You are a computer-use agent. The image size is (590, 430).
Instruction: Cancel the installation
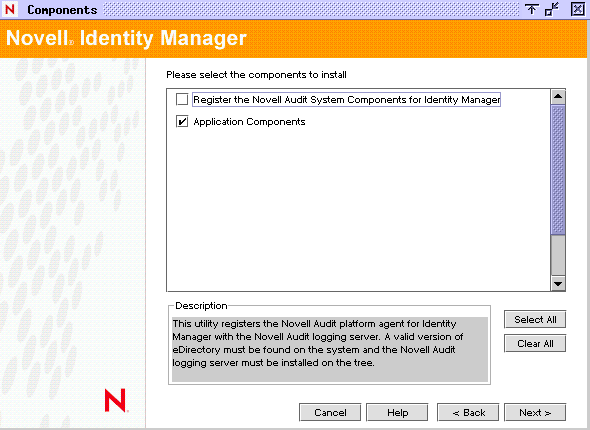[330, 413]
